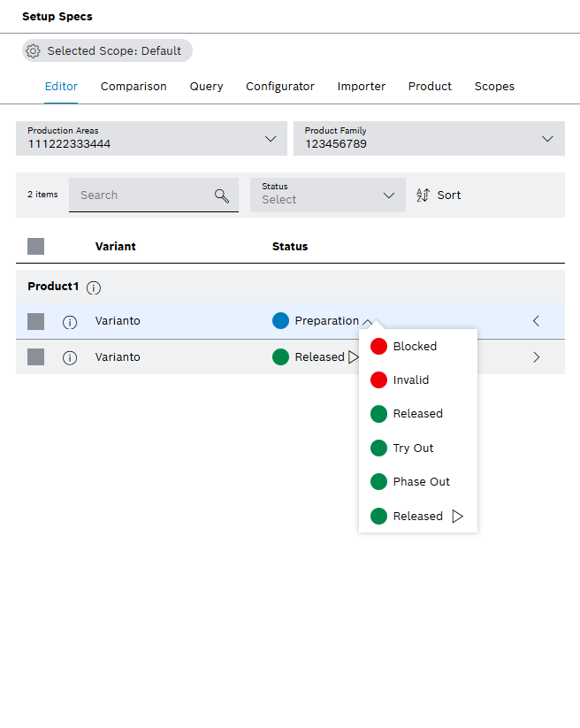Click the Sort icon in the filter bar

[424, 195]
